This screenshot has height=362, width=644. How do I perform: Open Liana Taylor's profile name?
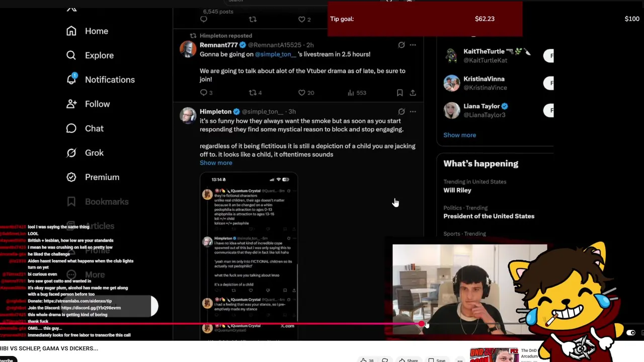point(481,106)
